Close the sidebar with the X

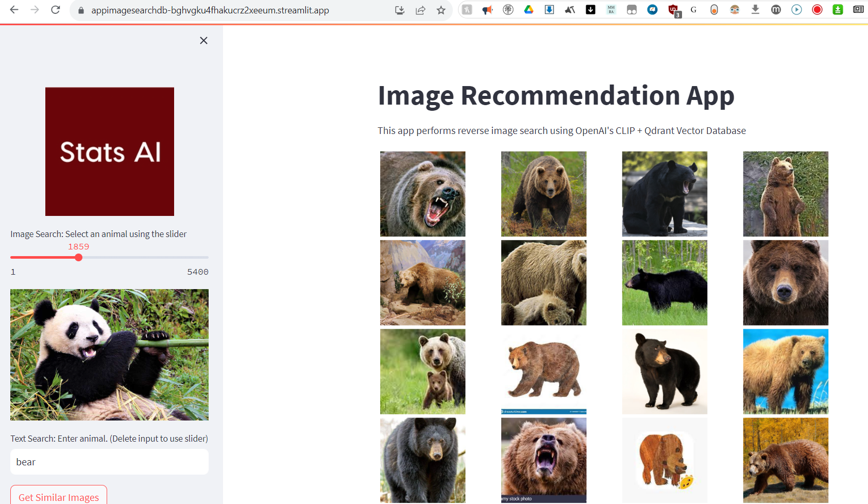coord(203,40)
